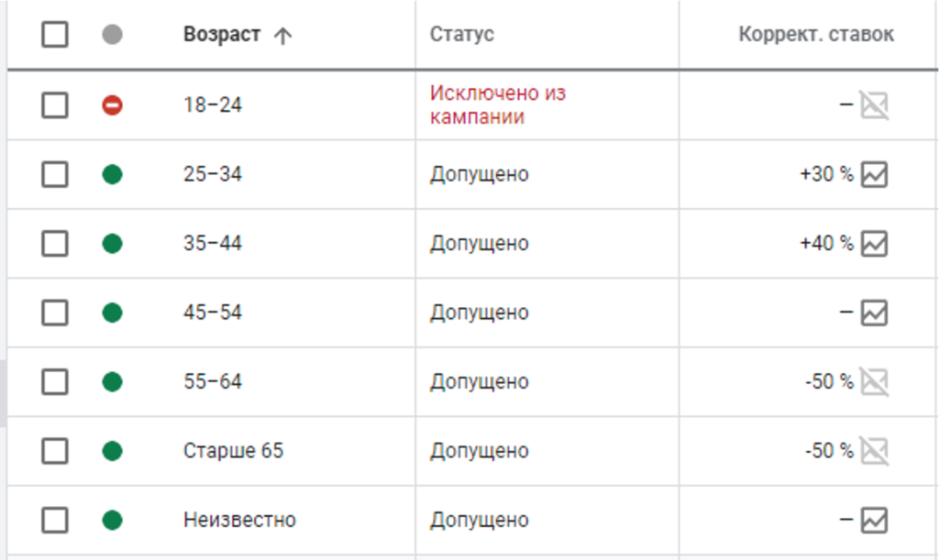Click the Коррект. ставок column header
939x560 pixels.
815,35
